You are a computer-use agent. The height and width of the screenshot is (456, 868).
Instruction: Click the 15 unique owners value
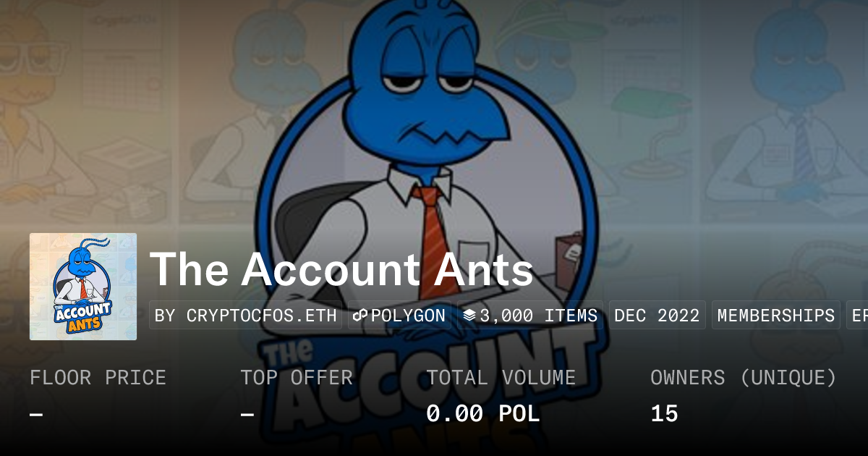click(x=664, y=414)
